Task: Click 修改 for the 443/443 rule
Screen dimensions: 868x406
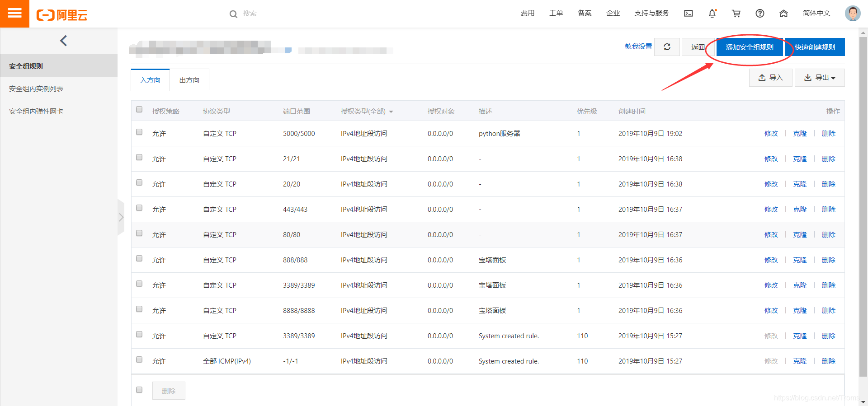Action: [771, 210]
